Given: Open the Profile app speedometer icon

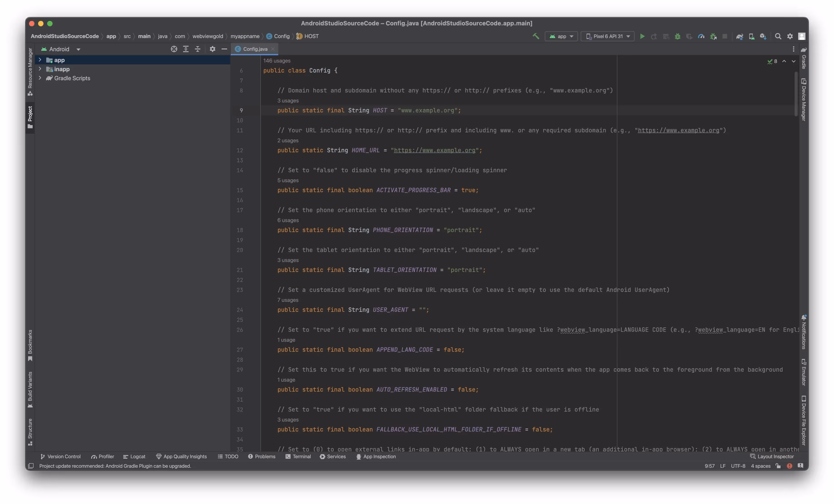Looking at the screenshot, I should [x=701, y=36].
